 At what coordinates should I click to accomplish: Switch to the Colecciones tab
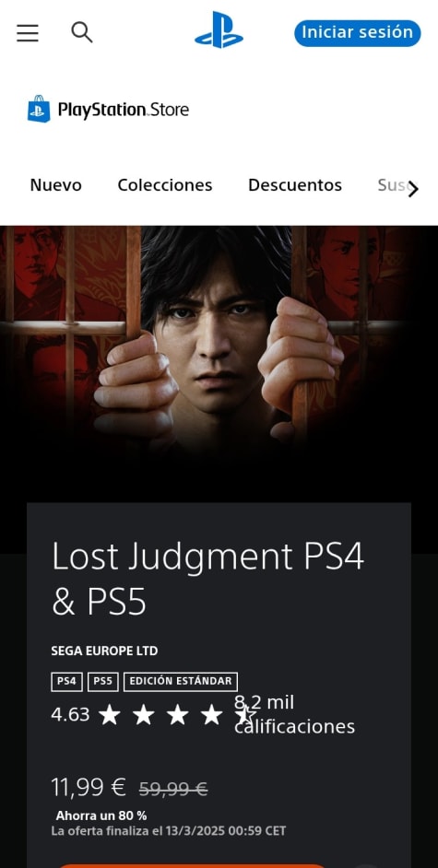(165, 185)
